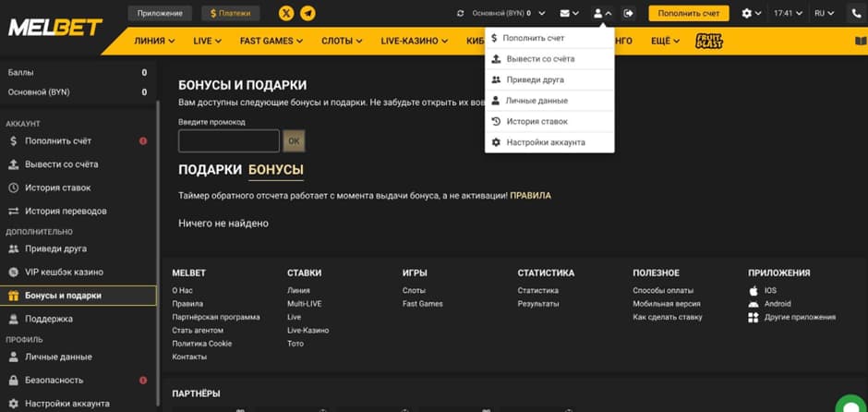Click the dollar icon next to Пополнить счёт in sidebar
Screen dimensions: 868x412
tap(14, 141)
